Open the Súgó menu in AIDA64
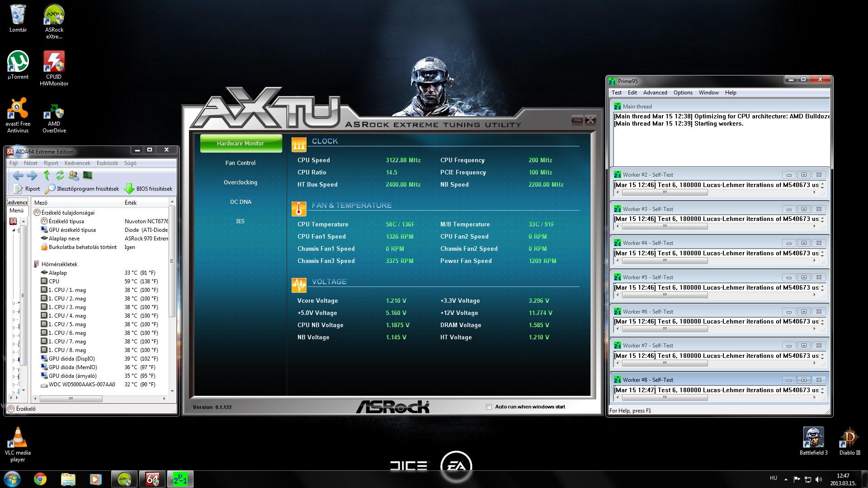Image resolution: width=868 pixels, height=488 pixels. point(130,163)
